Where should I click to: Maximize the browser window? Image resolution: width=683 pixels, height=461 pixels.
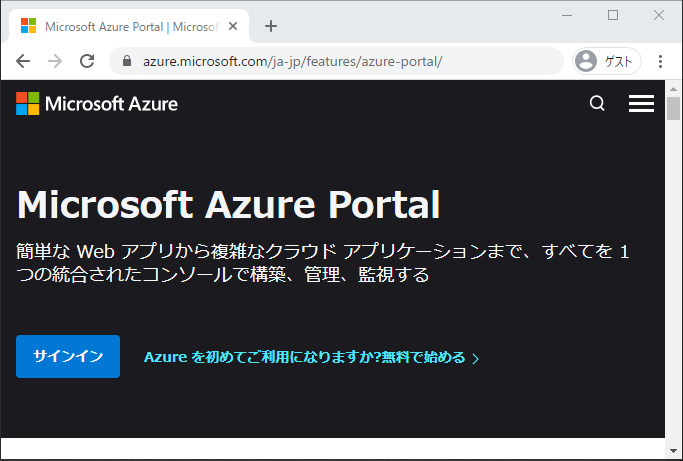[613, 15]
